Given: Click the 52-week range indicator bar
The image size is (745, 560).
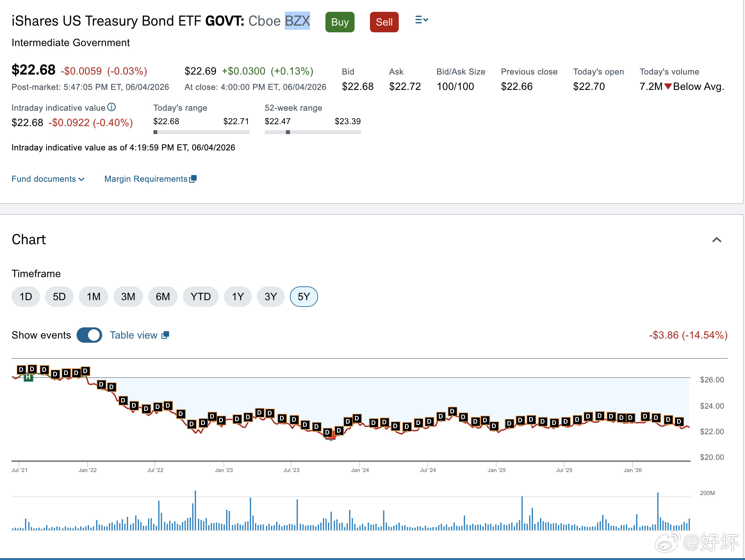Looking at the screenshot, I should coord(313,132).
